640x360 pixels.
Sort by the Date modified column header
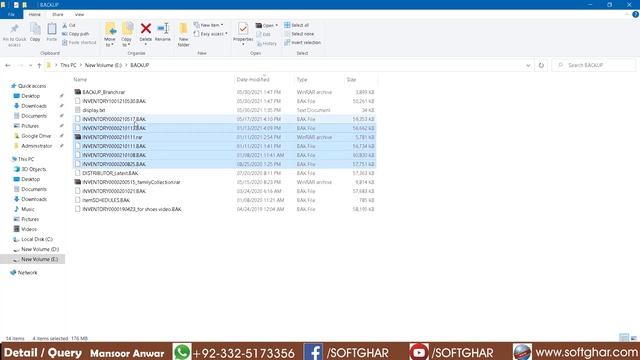(x=253, y=80)
